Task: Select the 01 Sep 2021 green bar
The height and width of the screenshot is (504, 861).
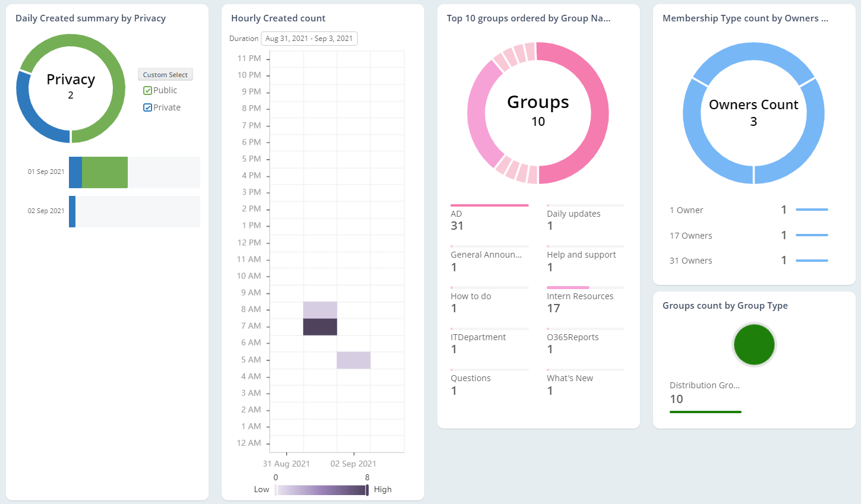Action: click(104, 172)
